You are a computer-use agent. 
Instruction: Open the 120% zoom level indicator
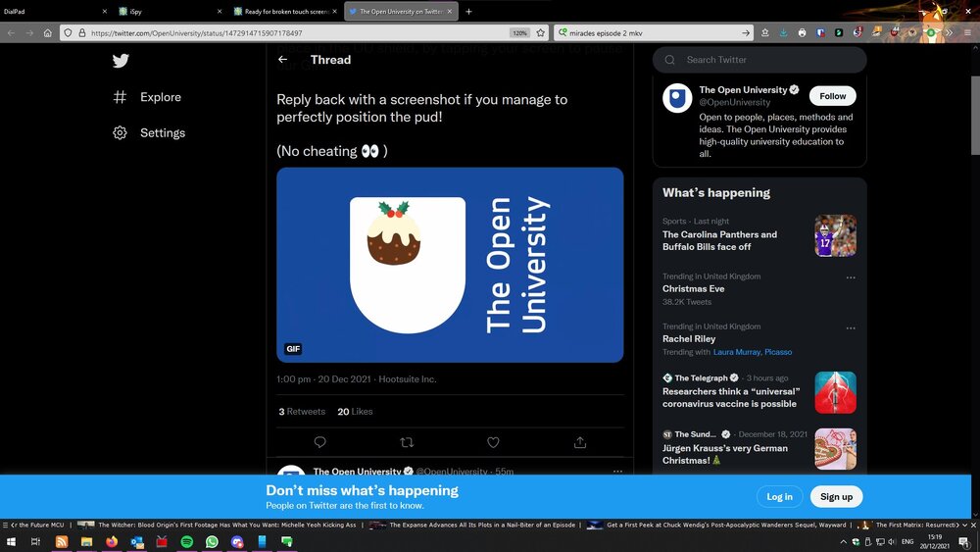tap(520, 32)
